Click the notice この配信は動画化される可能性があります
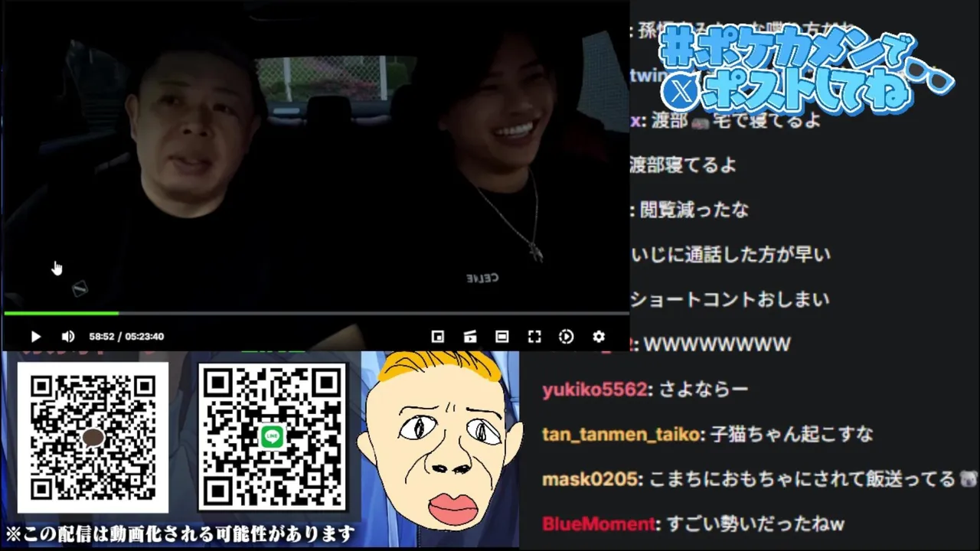This screenshot has width=980, height=551. (181, 533)
